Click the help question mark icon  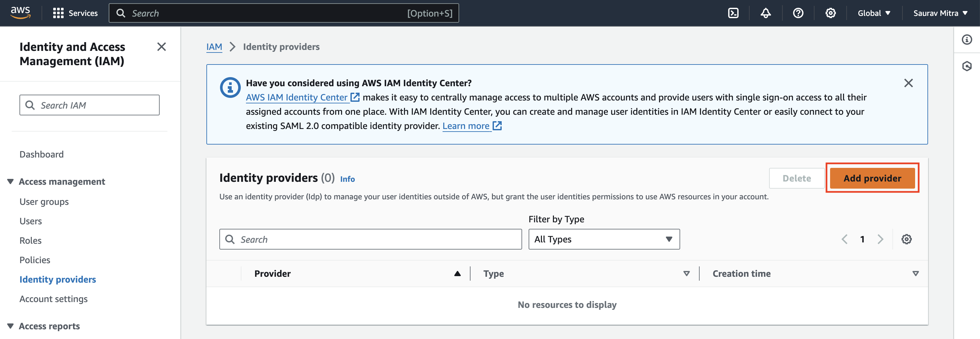pyautogui.click(x=798, y=13)
